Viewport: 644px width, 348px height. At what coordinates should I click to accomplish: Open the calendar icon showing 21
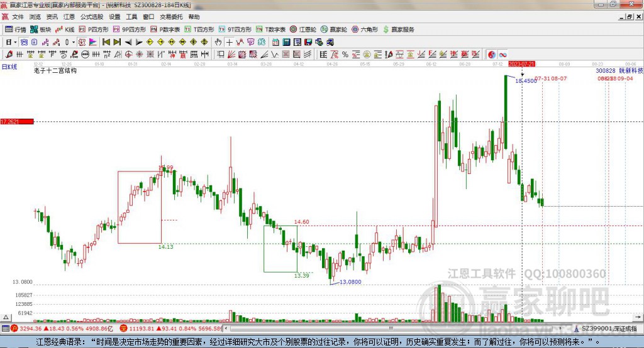point(275,42)
